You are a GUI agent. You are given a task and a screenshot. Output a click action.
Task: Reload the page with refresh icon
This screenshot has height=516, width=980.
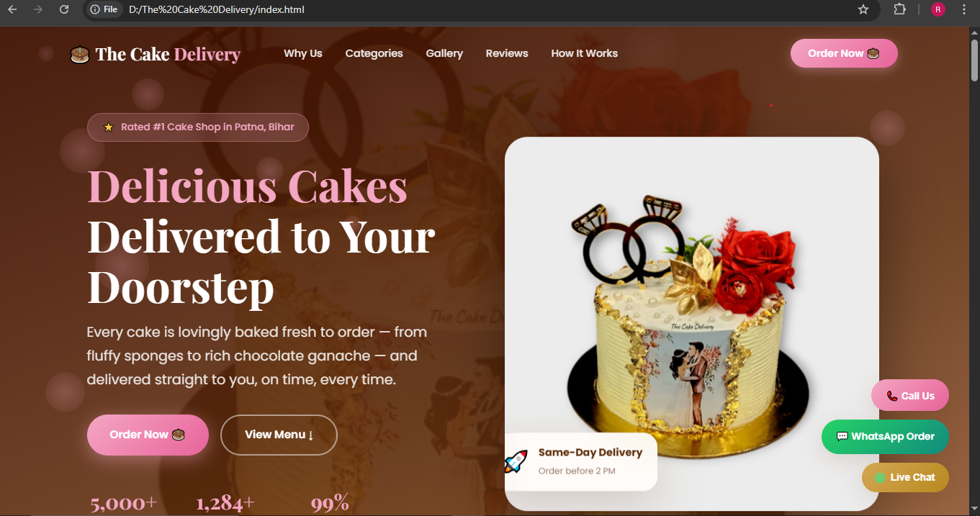(x=64, y=9)
